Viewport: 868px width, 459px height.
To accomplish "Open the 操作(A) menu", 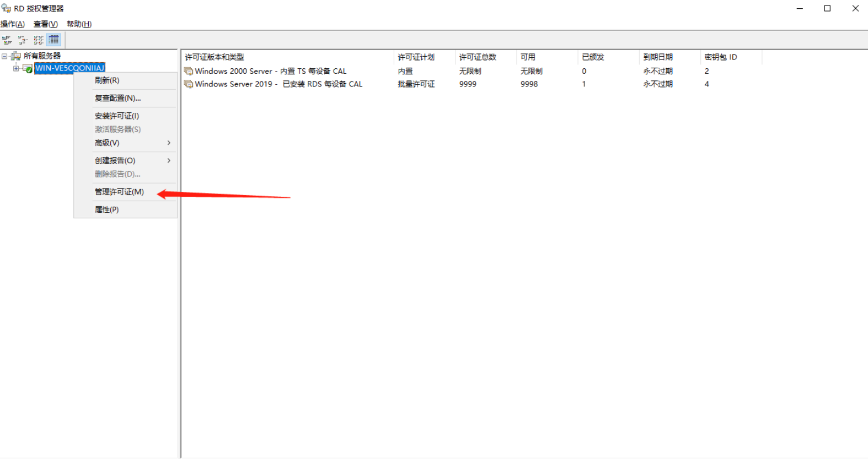I will 13,24.
